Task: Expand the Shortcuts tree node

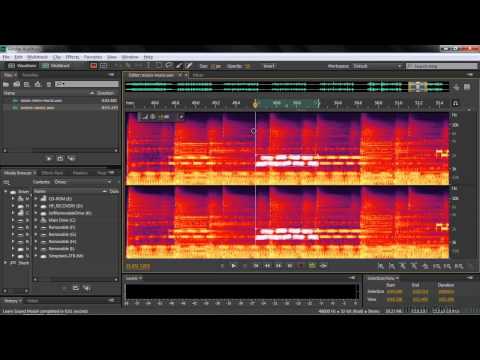Action: (6, 263)
